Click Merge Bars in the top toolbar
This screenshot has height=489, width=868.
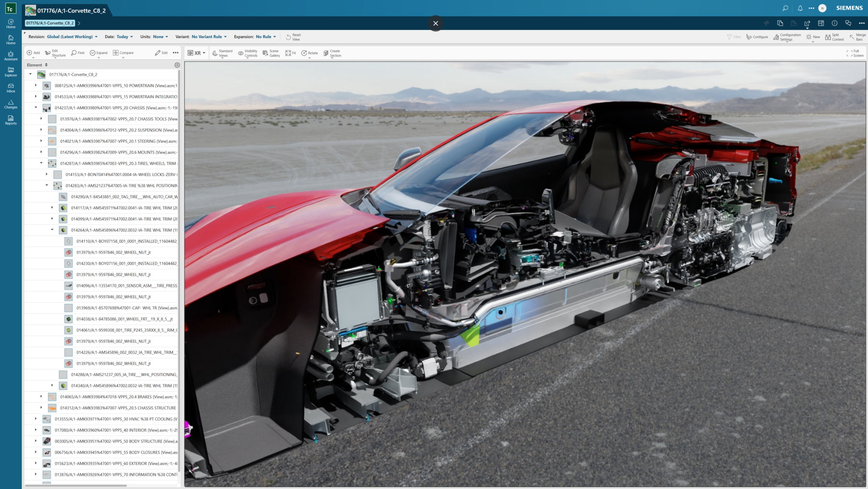click(858, 36)
